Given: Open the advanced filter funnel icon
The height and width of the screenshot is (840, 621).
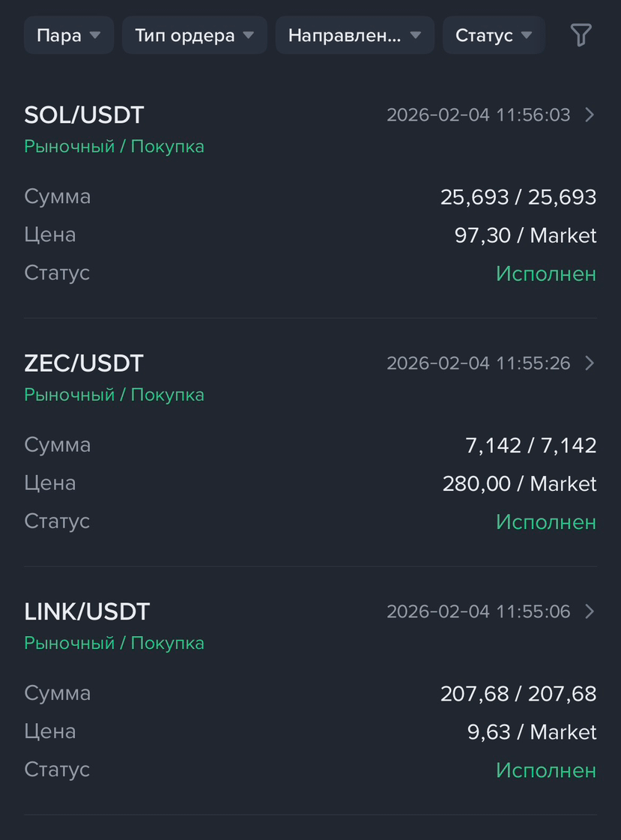Looking at the screenshot, I should click(581, 35).
